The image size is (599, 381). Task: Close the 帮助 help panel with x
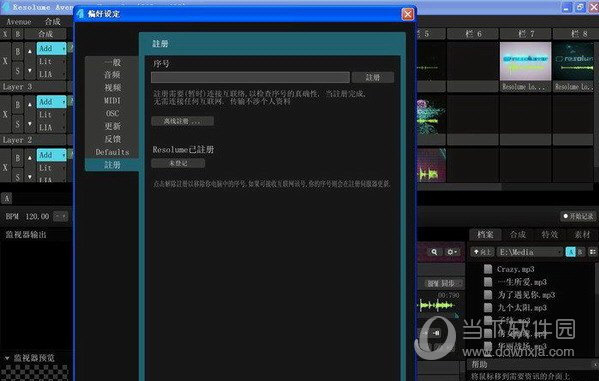pos(595,364)
